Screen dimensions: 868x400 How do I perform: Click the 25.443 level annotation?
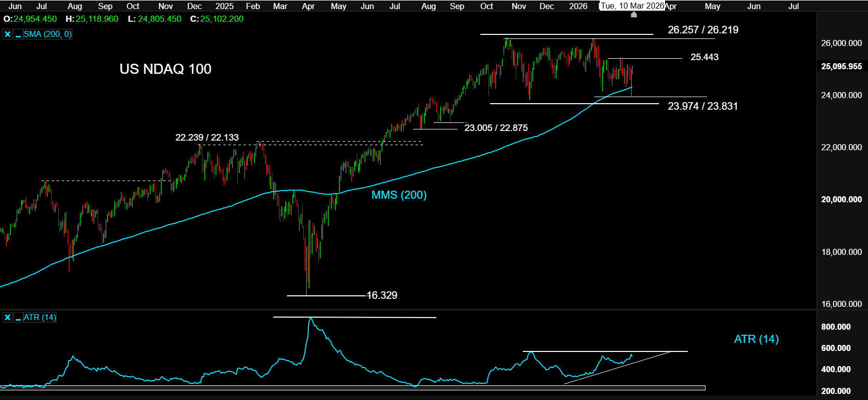705,57
